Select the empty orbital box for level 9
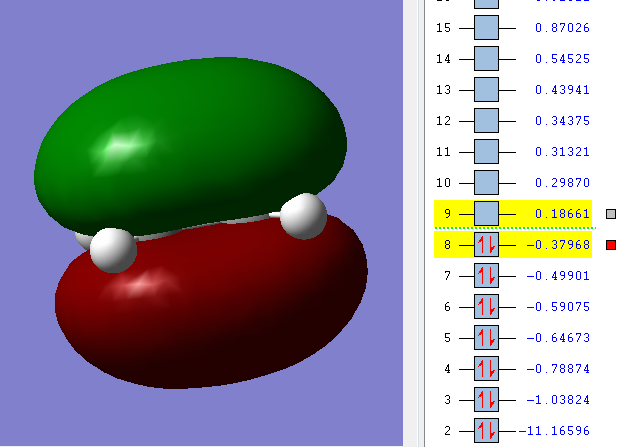 [x=486, y=214]
